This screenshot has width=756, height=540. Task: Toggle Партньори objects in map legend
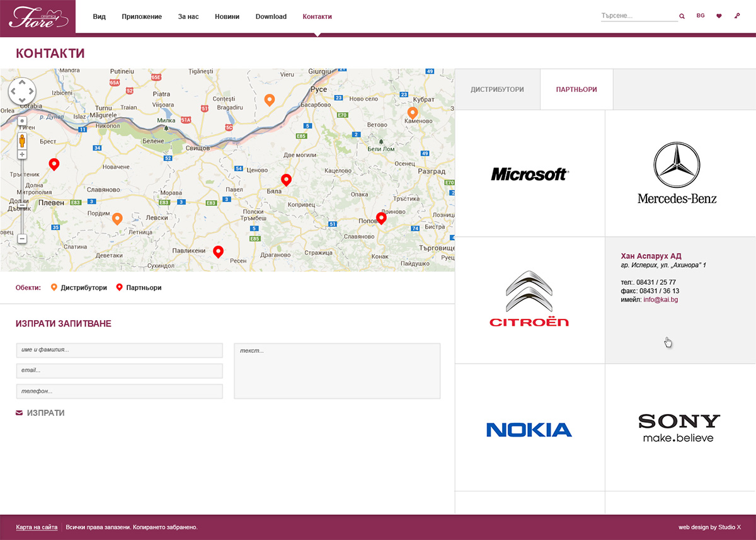(139, 287)
